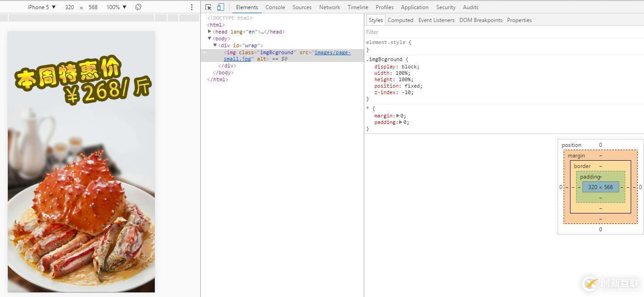The height and width of the screenshot is (297, 644).
Task: Click the width: 100% declaration
Action: tap(392, 73)
